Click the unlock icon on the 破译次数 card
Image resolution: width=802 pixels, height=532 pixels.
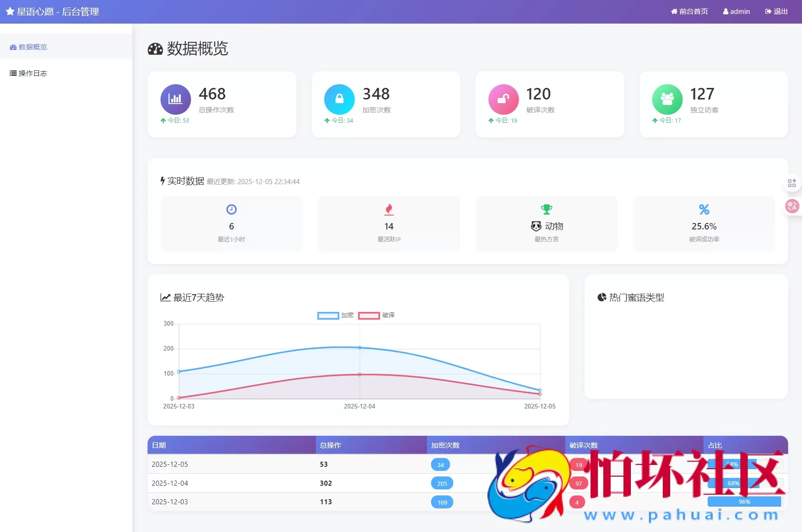click(503, 99)
